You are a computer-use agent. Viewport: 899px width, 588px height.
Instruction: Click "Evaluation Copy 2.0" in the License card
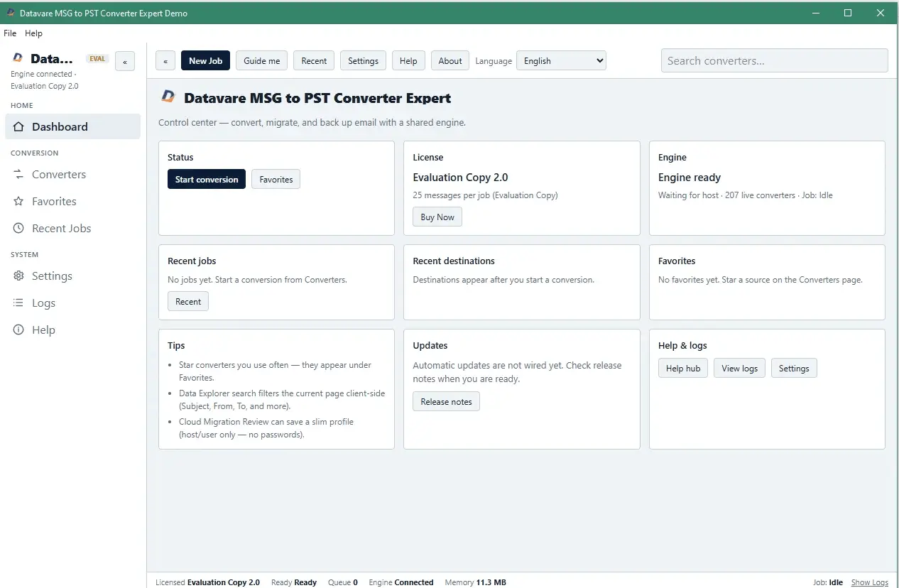460,178
